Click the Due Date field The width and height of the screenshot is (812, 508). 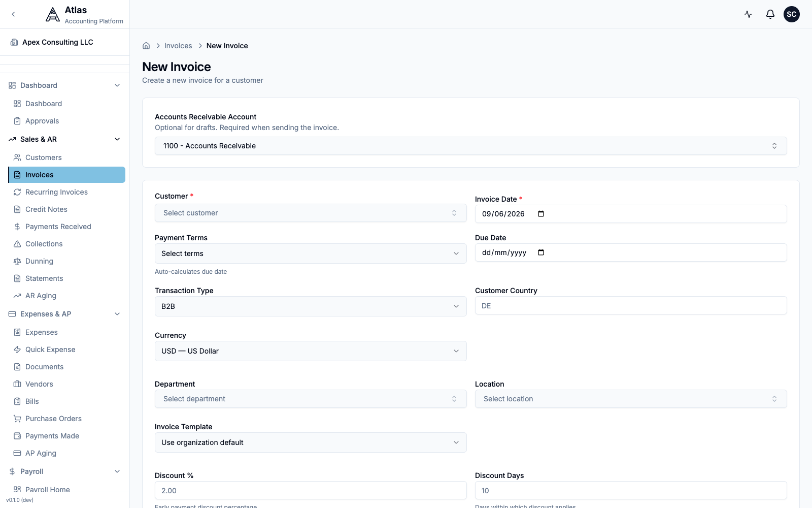631,252
